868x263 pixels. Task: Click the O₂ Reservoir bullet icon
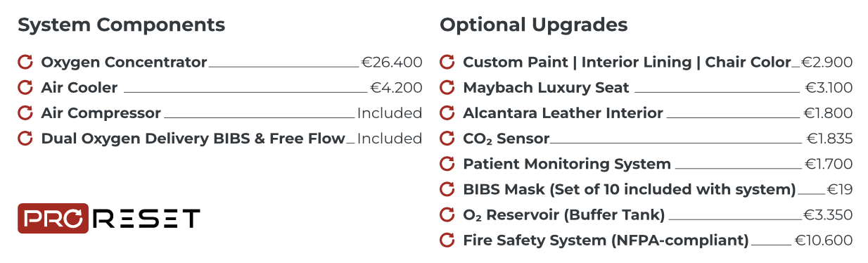pyautogui.click(x=447, y=214)
